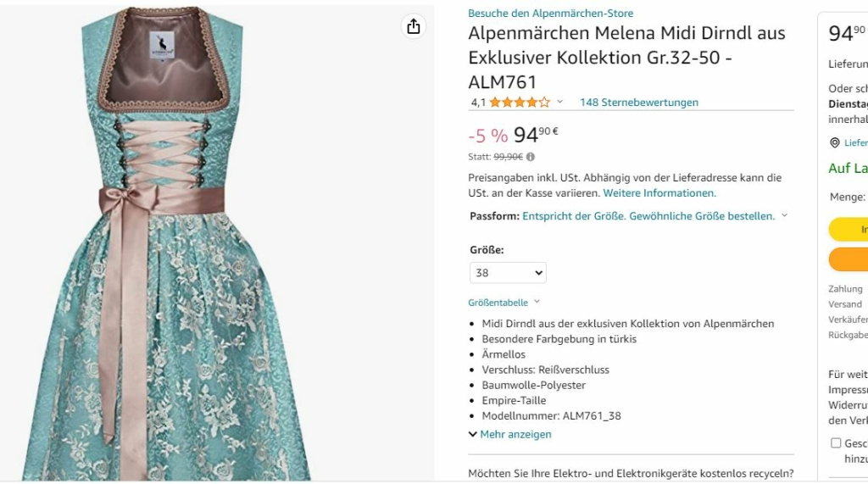Click the delivery location pin icon
868x484 pixels.
pyautogui.click(x=835, y=143)
